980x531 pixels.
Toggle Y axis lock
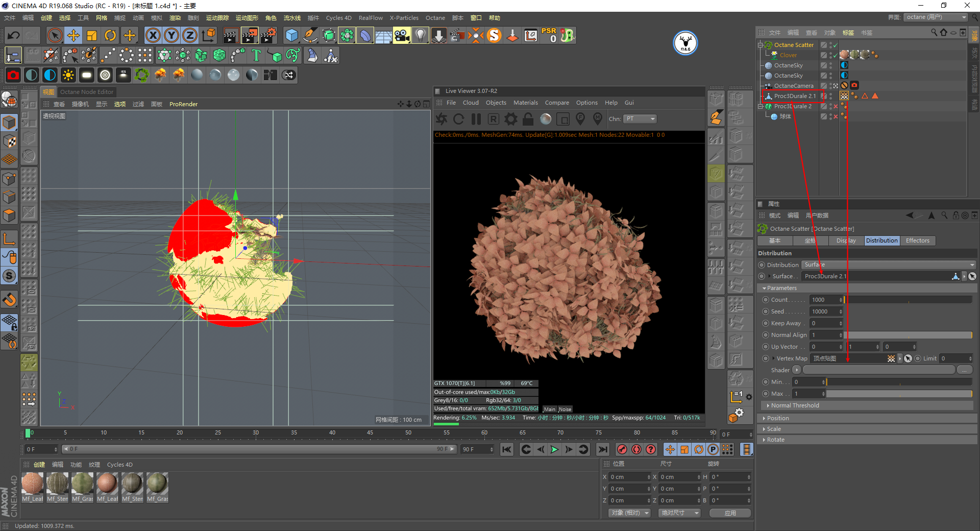pos(171,35)
